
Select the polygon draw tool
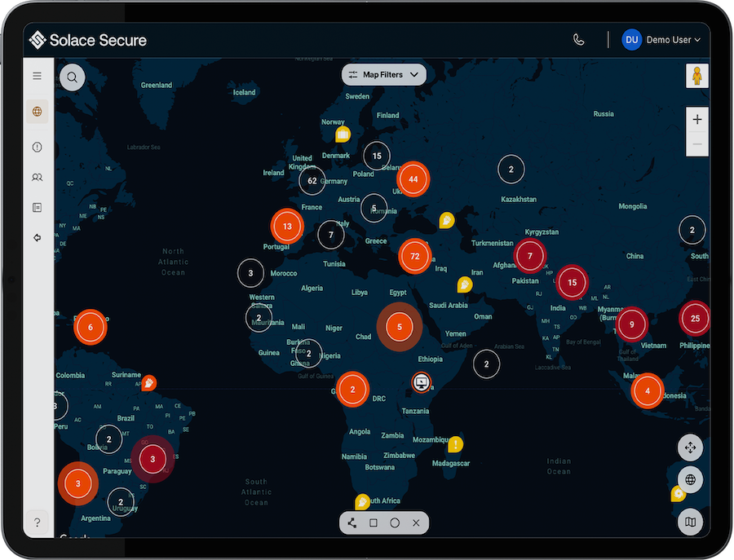(352, 523)
